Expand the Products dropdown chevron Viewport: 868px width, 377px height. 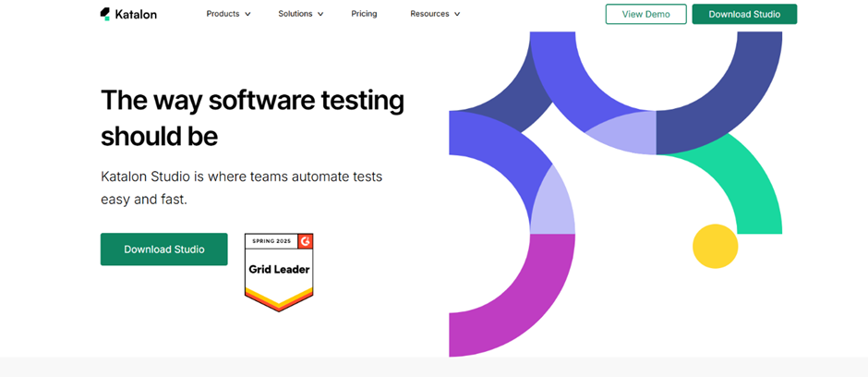(247, 15)
